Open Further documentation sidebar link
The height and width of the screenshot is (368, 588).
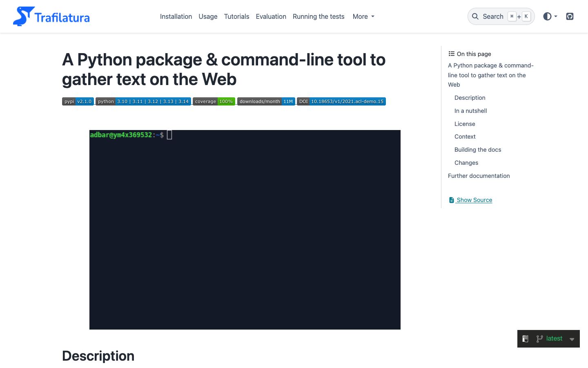pos(479,176)
